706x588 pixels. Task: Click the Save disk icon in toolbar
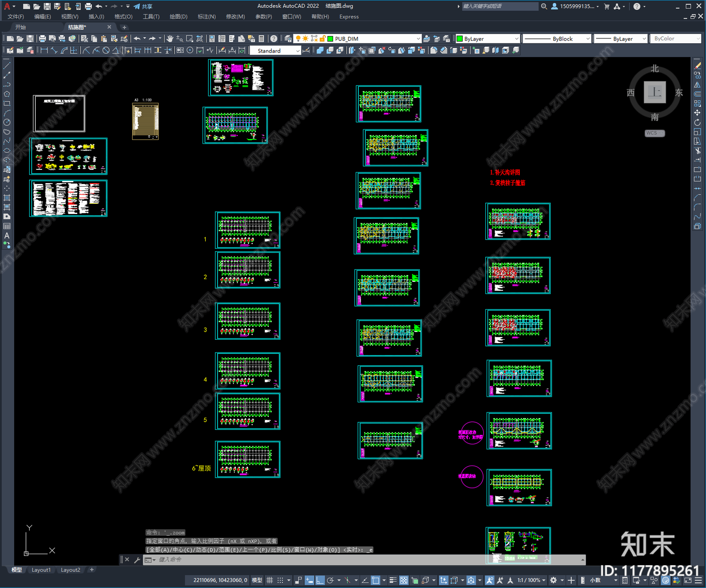pos(30,39)
